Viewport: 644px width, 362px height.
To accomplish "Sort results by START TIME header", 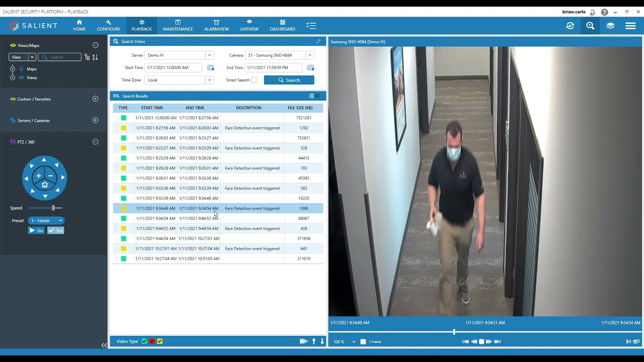I will [152, 108].
